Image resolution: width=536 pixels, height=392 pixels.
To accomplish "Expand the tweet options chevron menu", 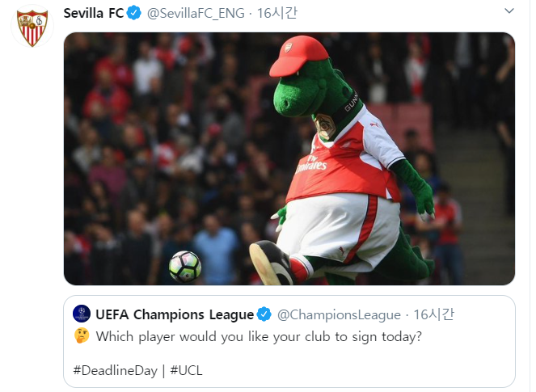I will point(508,11).
